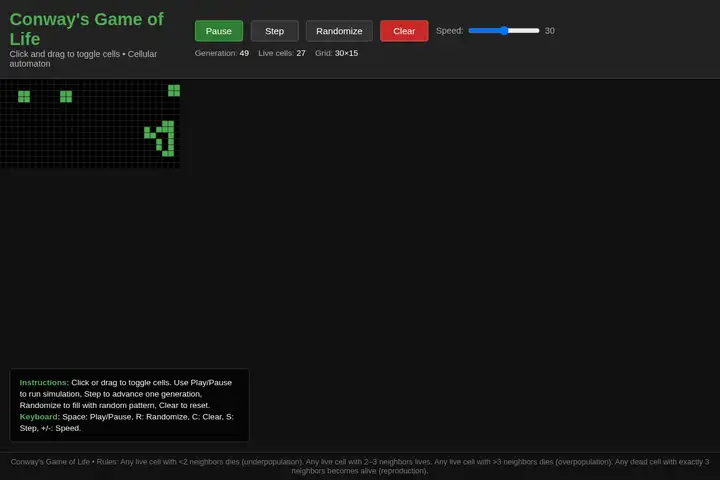Click the Generation counter text
720x480 pixels.
(x=222, y=53)
